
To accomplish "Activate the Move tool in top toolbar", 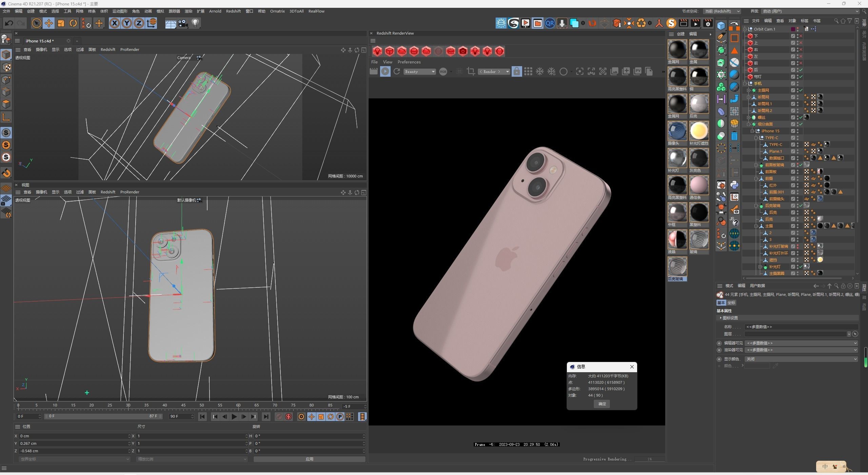I will [48, 23].
